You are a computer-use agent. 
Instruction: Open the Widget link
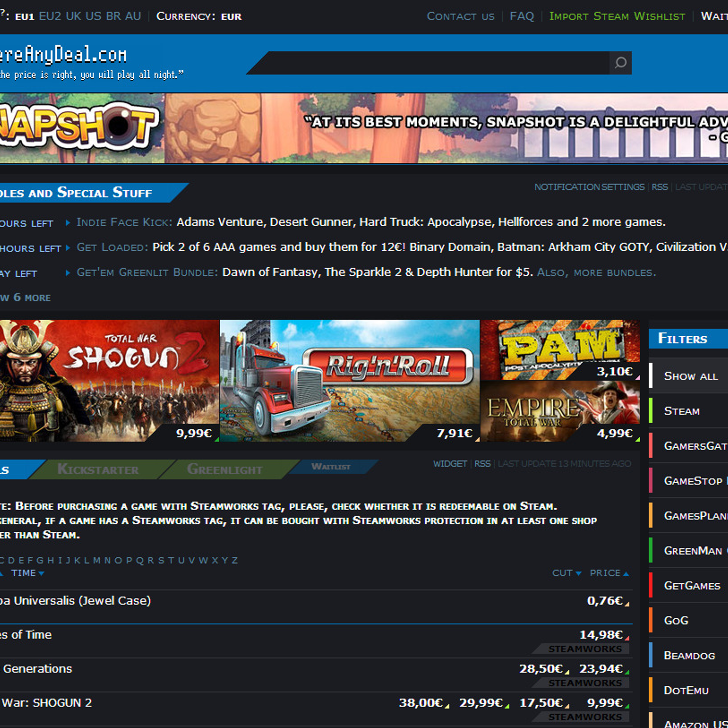pos(450,464)
